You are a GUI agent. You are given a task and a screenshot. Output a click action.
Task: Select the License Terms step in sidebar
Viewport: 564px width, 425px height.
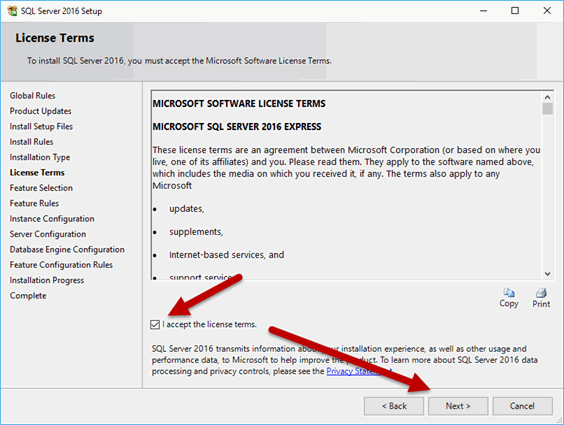click(x=37, y=173)
